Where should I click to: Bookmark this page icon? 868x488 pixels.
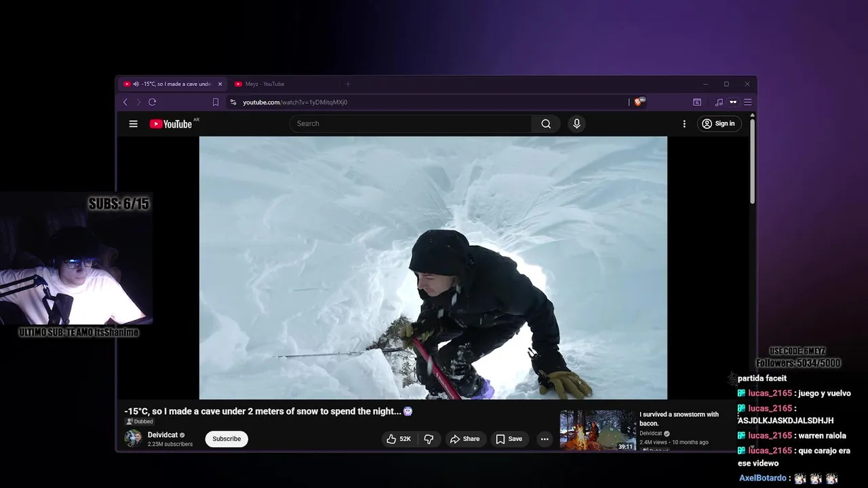tap(216, 102)
